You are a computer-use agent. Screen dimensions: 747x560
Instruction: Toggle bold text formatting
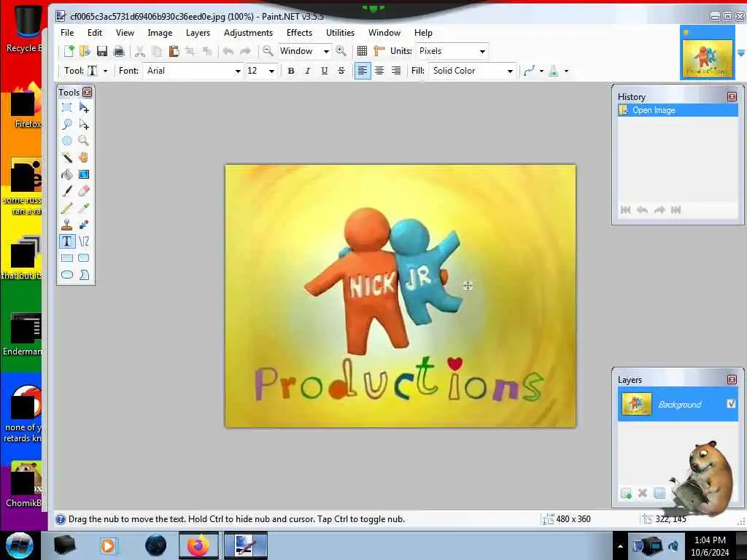pyautogui.click(x=291, y=71)
